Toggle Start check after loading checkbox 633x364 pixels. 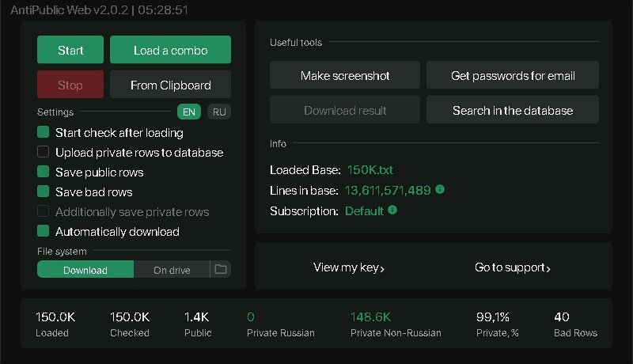point(44,133)
